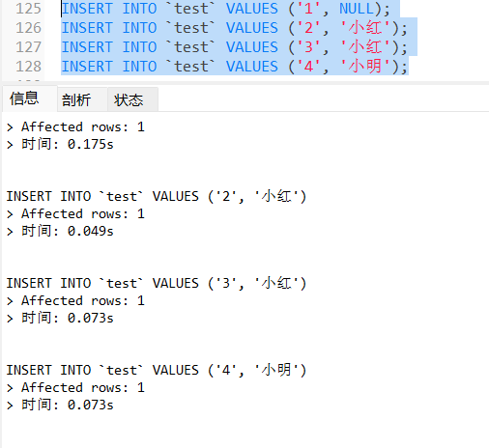Click the NULL keyword on line 125

click(357, 9)
